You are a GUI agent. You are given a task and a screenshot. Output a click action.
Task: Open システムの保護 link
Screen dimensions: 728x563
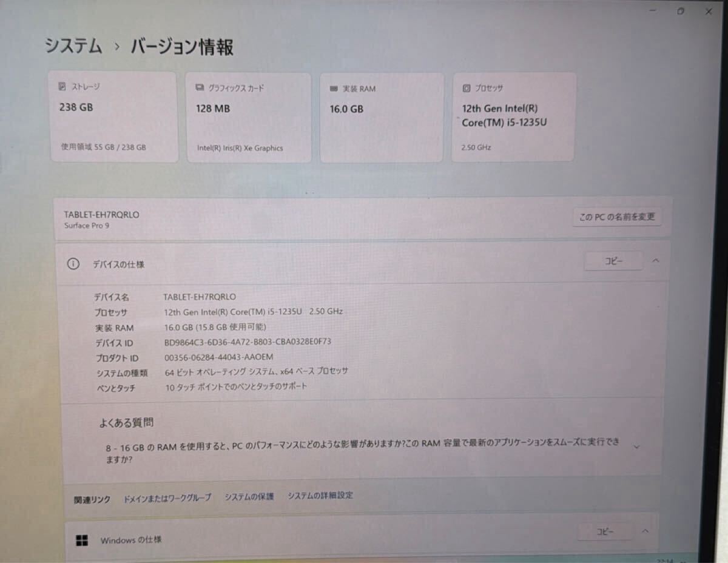(x=249, y=496)
